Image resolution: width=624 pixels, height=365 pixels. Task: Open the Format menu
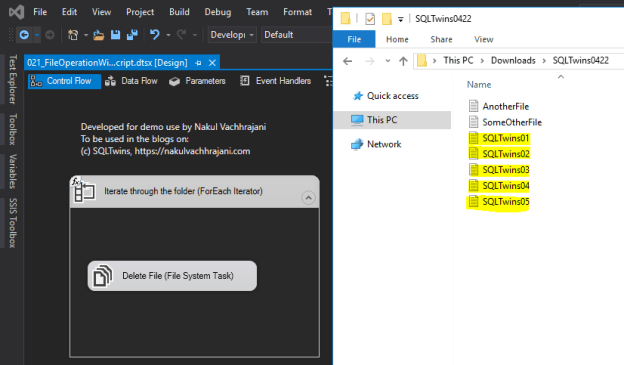tap(297, 12)
